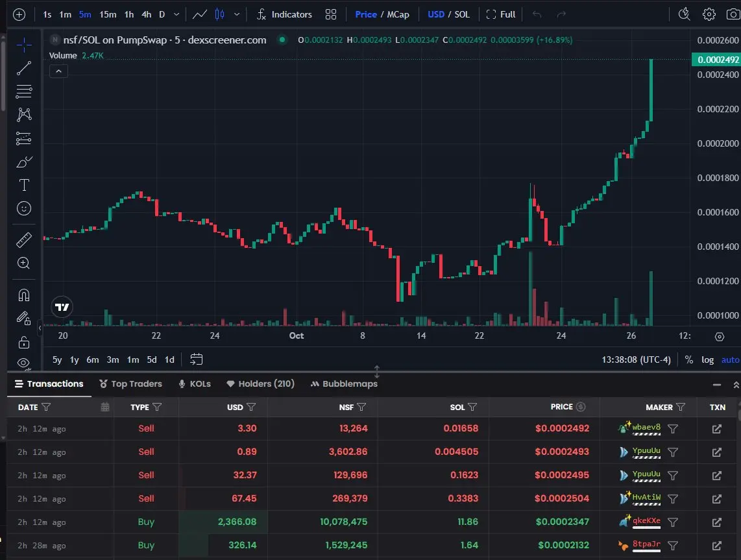Screen dimensions: 741x560
Task: Collapse the indicator legend chevron
Action: coord(58,71)
